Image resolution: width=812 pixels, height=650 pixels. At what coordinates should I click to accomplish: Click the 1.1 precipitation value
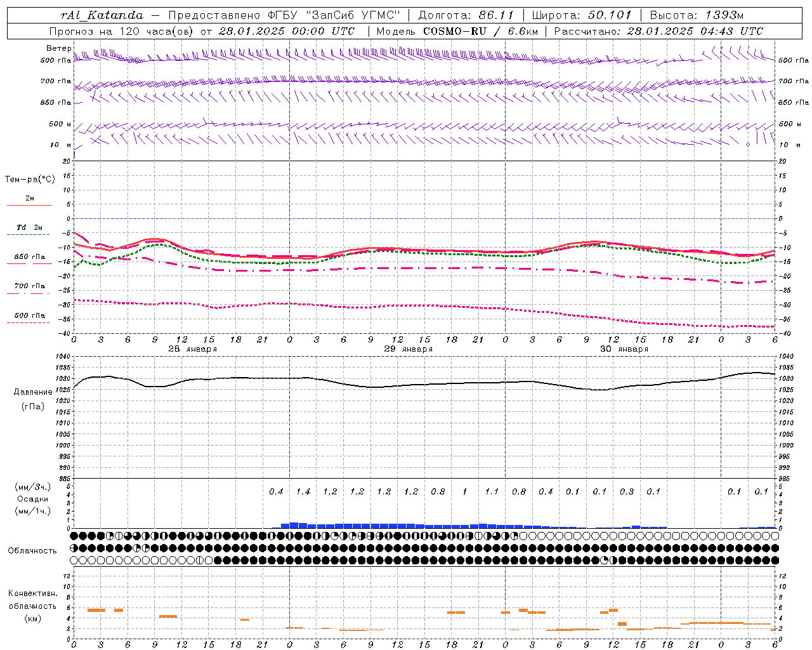[x=492, y=492]
